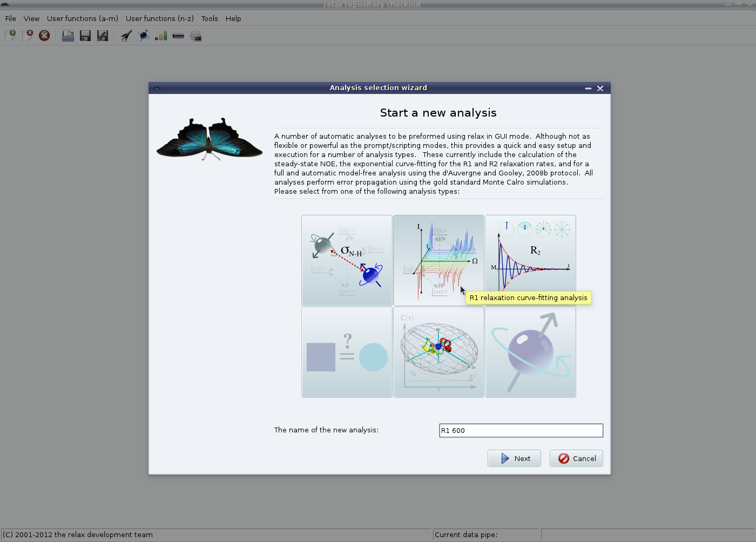
Task: Open the Tools menu
Action: click(210, 18)
